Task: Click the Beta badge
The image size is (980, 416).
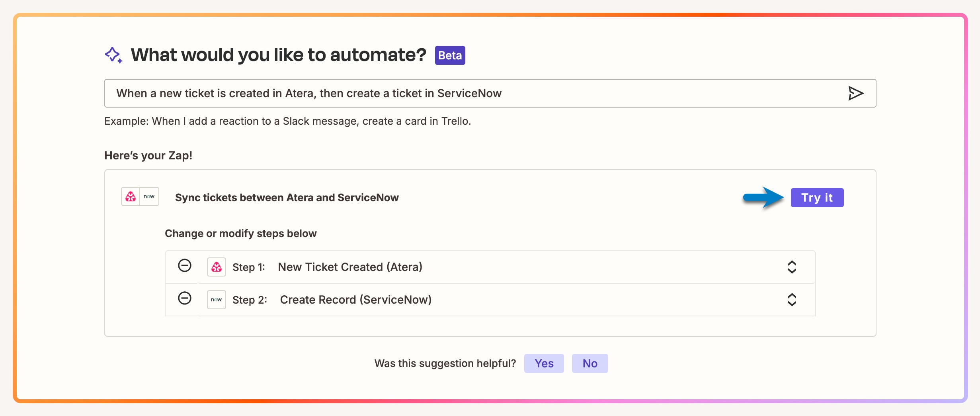Action: [x=450, y=55]
